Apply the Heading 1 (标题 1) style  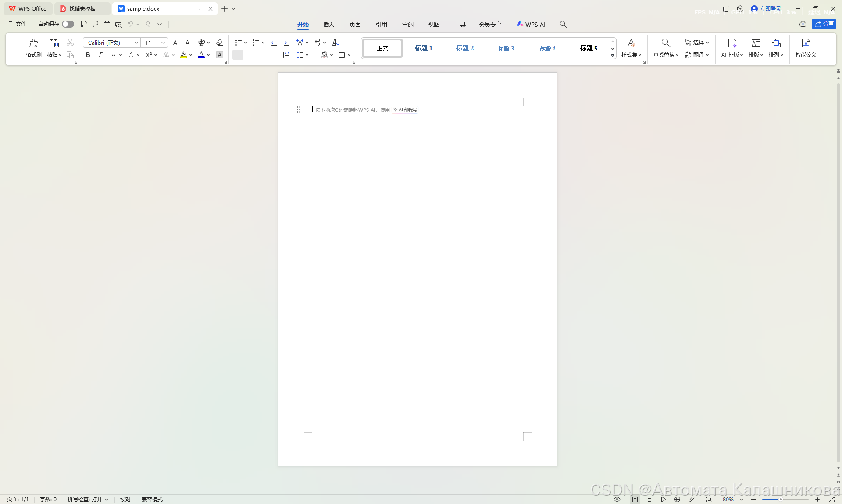[x=423, y=48]
